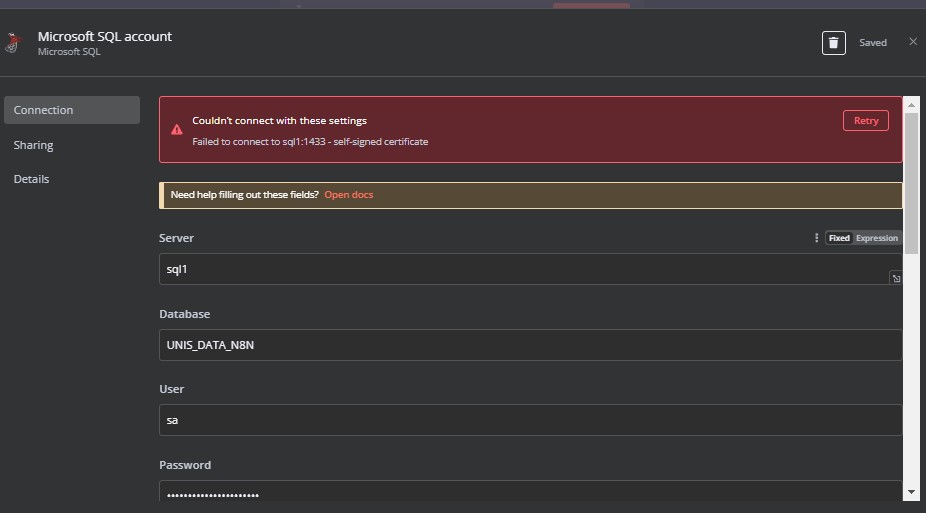Close the credential dialog with X
The height and width of the screenshot is (513, 926).
coord(913,41)
